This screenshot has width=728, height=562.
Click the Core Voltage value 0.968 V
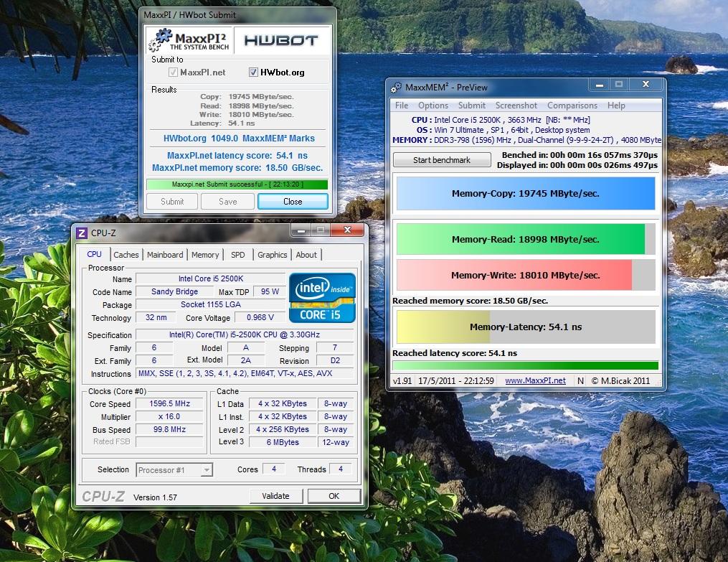coord(260,317)
